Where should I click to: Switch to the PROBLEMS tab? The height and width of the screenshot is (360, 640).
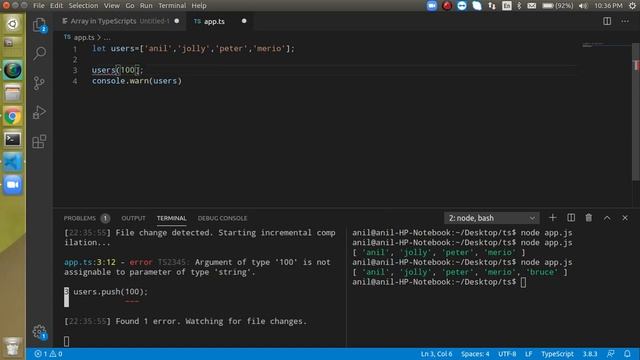[x=80, y=218]
